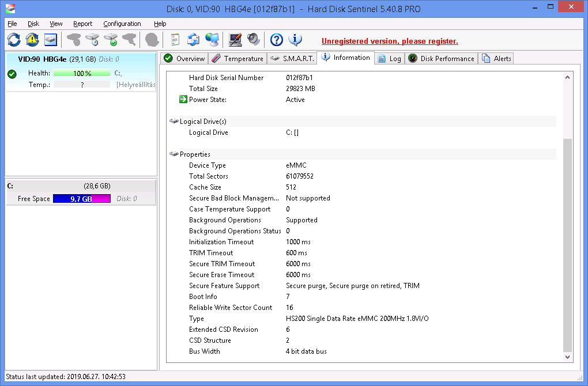The image size is (588, 386).
Task: Click the Status last updated status bar text
Action: coord(66,377)
